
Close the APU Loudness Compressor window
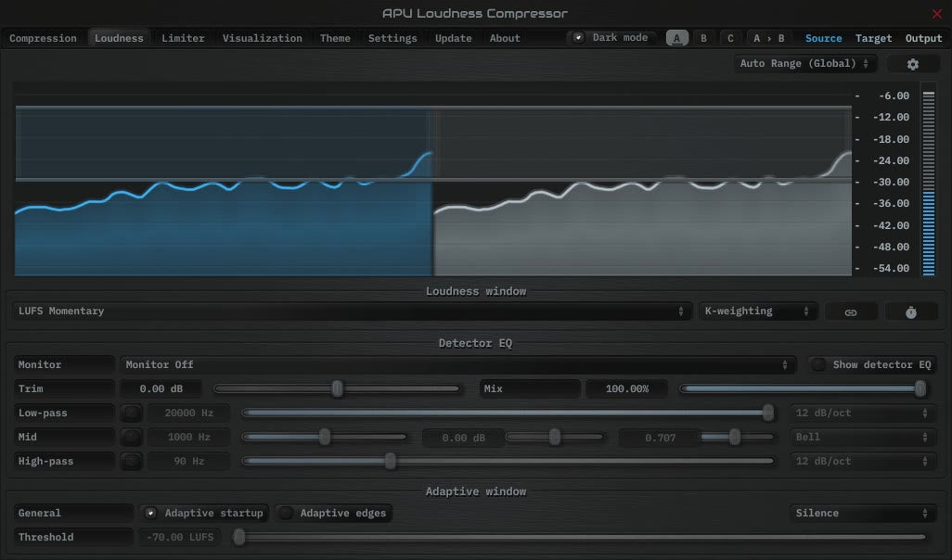(937, 13)
